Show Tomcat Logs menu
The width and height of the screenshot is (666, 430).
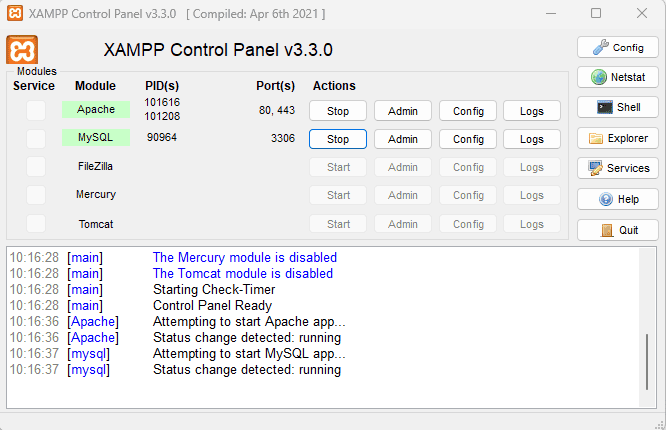(x=532, y=224)
